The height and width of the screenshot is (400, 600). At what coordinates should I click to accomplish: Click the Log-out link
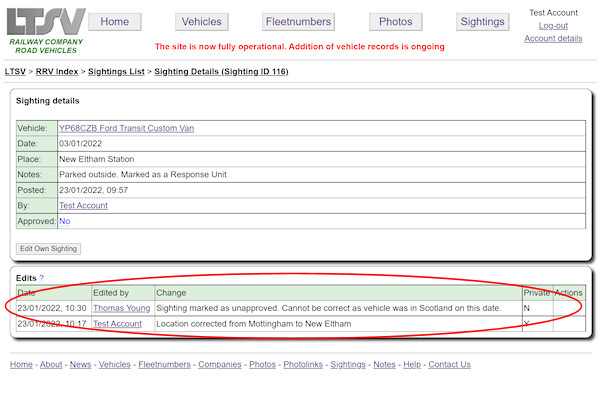(x=553, y=26)
